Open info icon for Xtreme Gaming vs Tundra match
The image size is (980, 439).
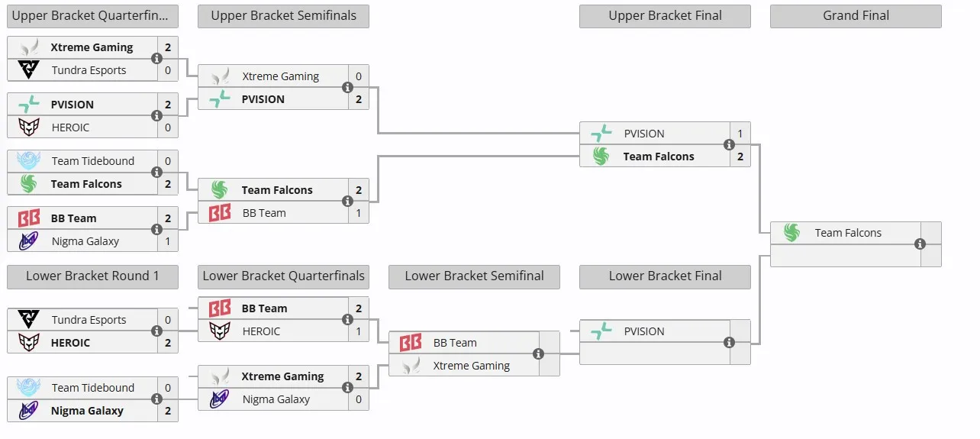(x=156, y=59)
